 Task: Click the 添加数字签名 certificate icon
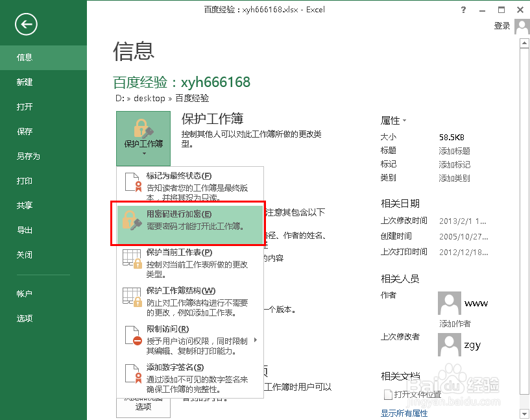132,373
